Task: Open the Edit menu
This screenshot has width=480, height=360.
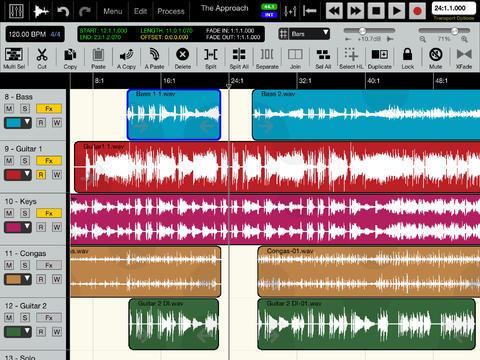Action: click(140, 11)
